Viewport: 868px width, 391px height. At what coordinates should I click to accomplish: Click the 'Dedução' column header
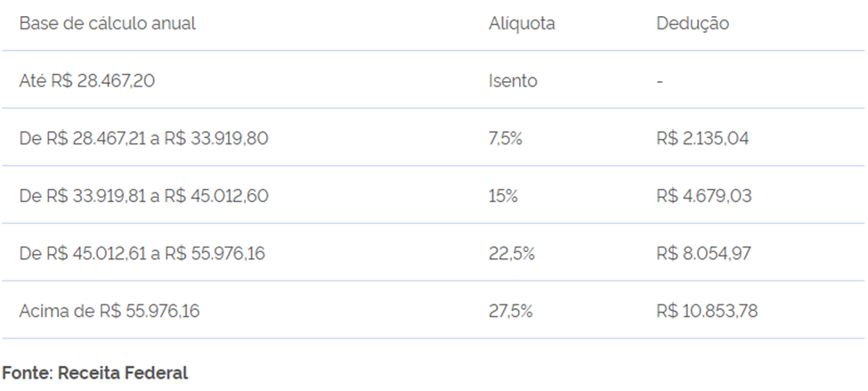[x=692, y=24]
